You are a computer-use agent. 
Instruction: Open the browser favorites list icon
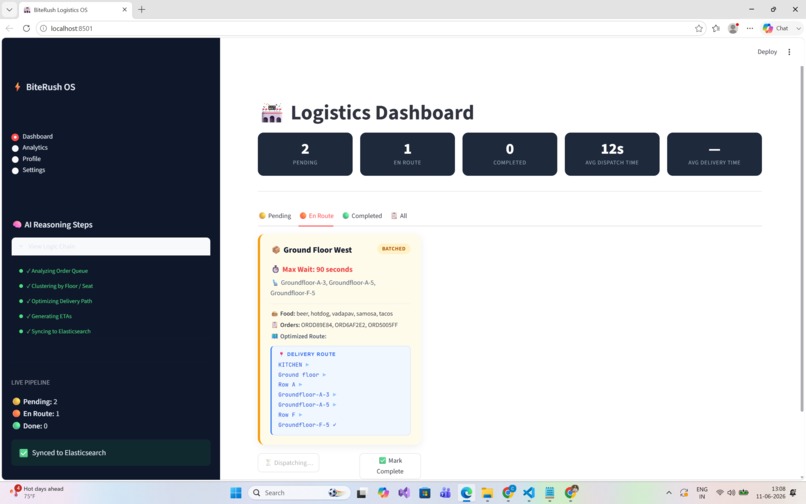[716, 28]
